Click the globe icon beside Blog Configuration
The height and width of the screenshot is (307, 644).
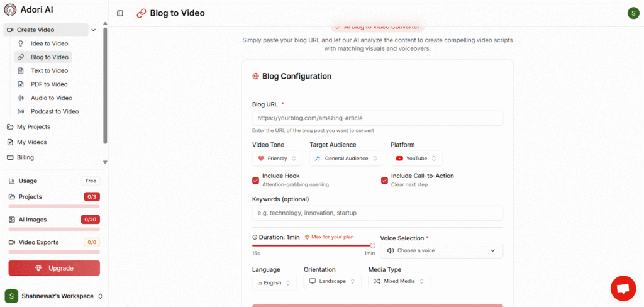[x=255, y=77]
